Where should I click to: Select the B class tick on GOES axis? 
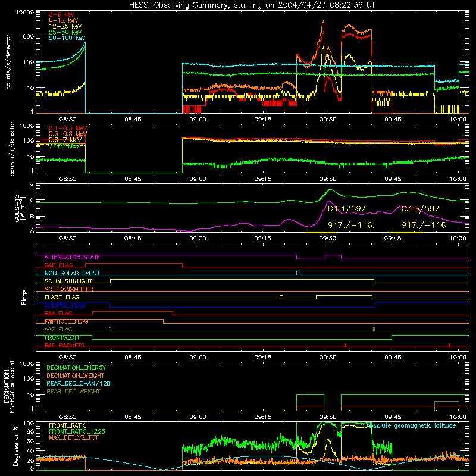tap(32, 217)
